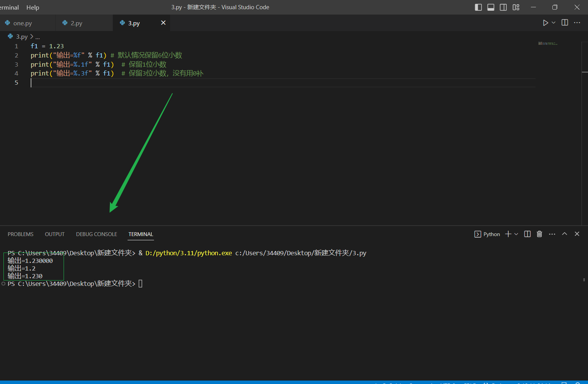Open Customize Layout icon in title bar
Viewport: 588px width, 384px height.
[516, 7]
